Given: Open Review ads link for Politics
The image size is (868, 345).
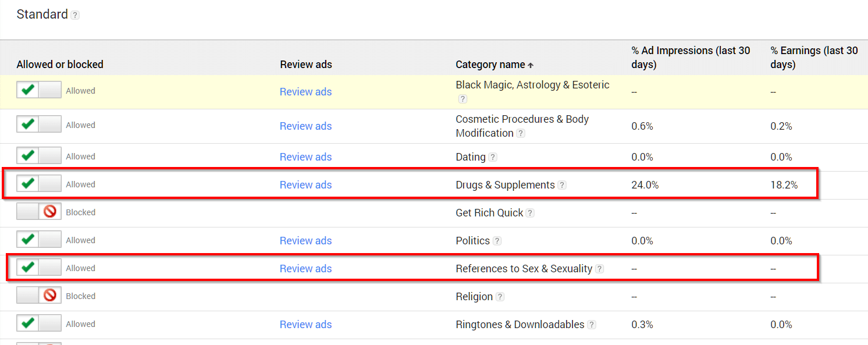Looking at the screenshot, I should point(305,240).
